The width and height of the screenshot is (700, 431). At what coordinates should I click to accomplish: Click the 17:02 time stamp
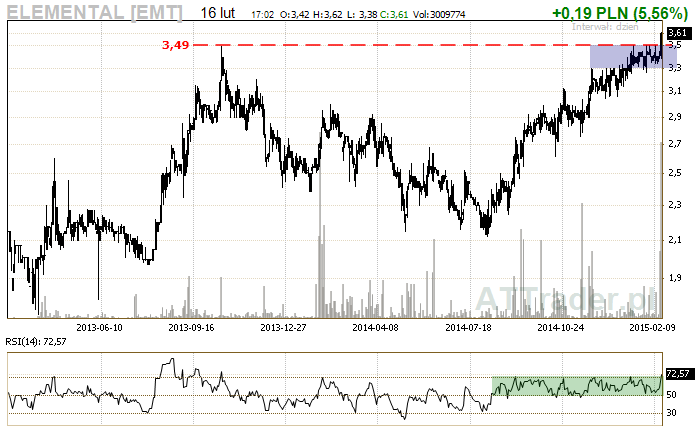coord(262,15)
